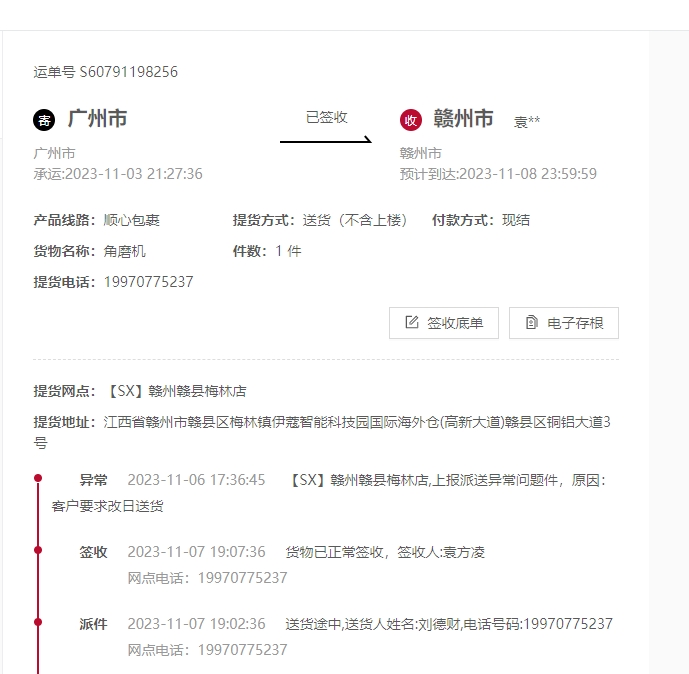Viewport: 689px width, 674px height.
Task: Open the 电子存根 electronic stub button
Action: (x=564, y=323)
